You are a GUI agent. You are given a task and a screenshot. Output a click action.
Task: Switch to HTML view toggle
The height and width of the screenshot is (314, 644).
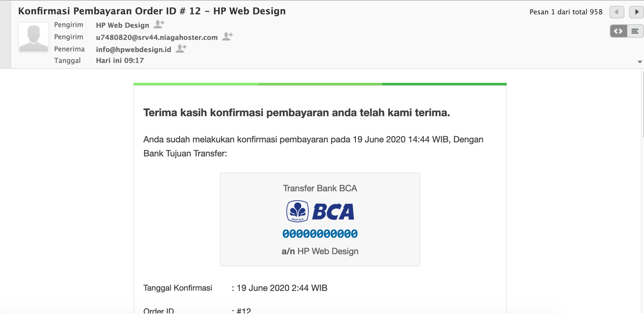618,31
